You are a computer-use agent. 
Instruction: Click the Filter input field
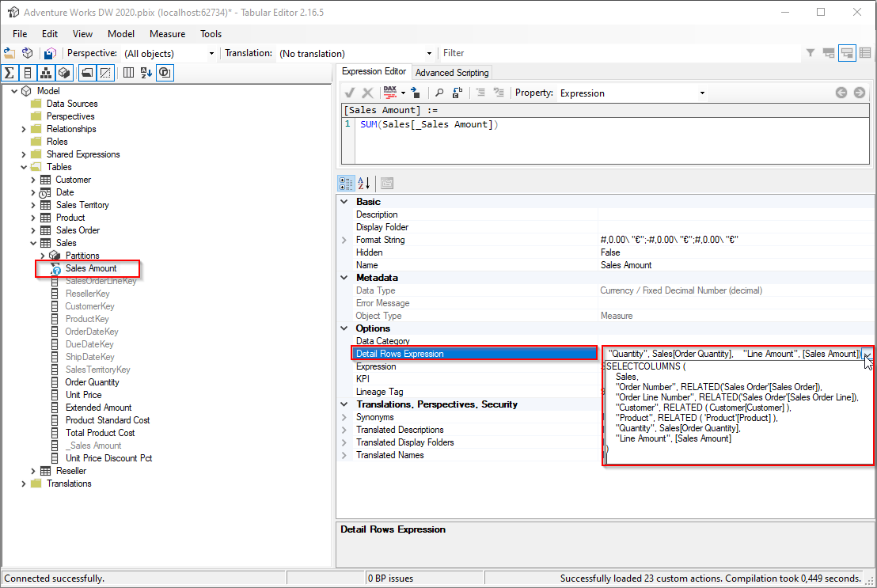[x=620, y=53]
